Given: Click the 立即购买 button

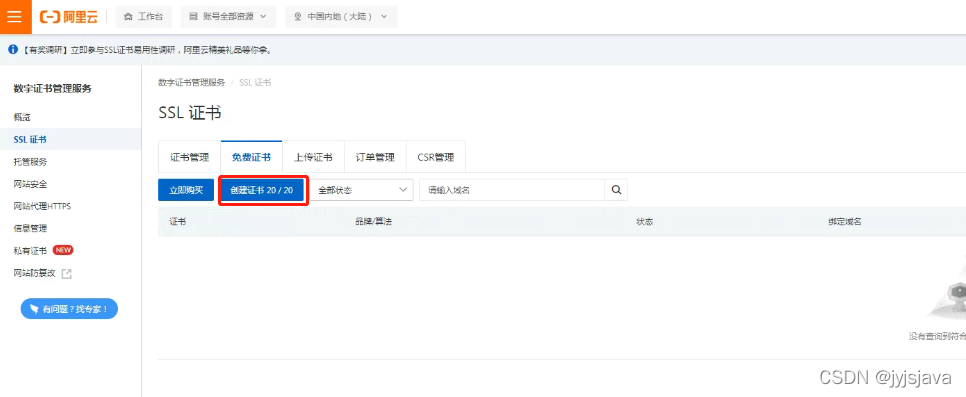Looking at the screenshot, I should point(185,190).
